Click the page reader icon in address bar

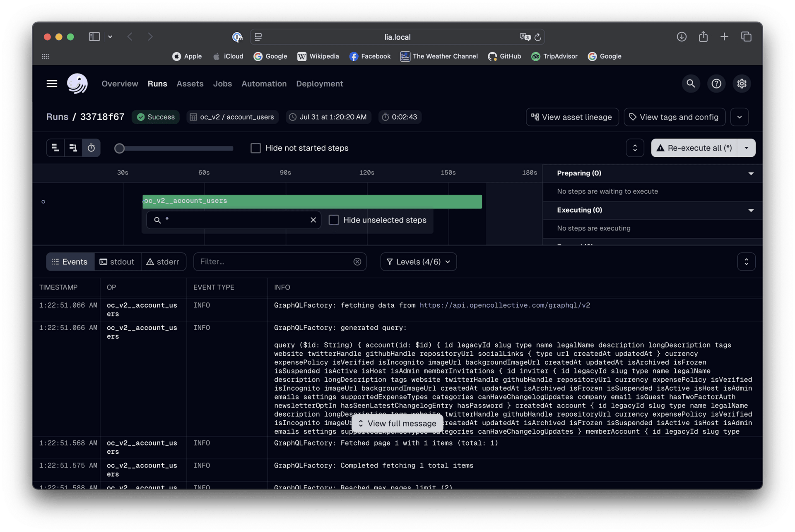point(258,37)
